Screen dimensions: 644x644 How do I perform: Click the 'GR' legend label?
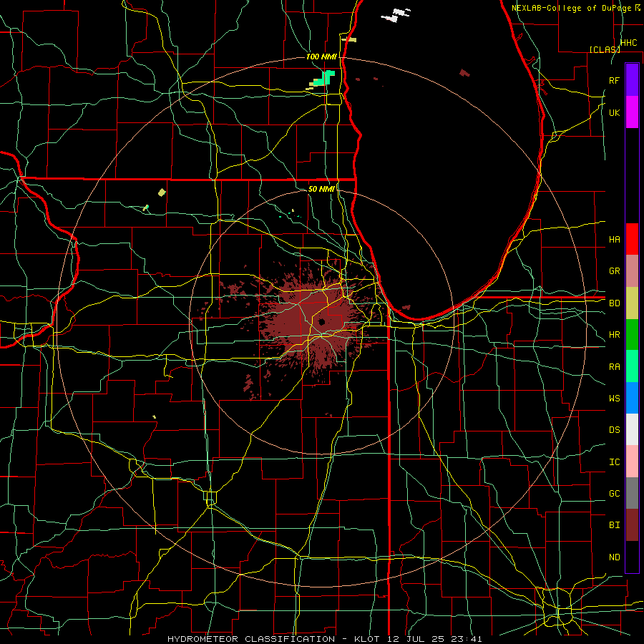click(614, 271)
